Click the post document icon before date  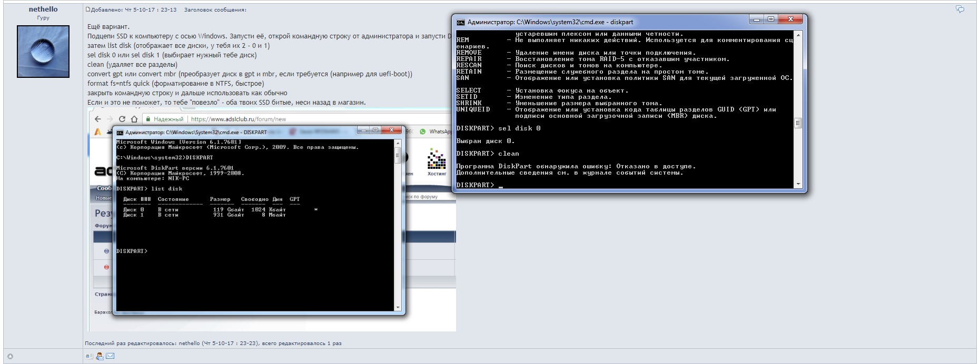click(x=88, y=9)
